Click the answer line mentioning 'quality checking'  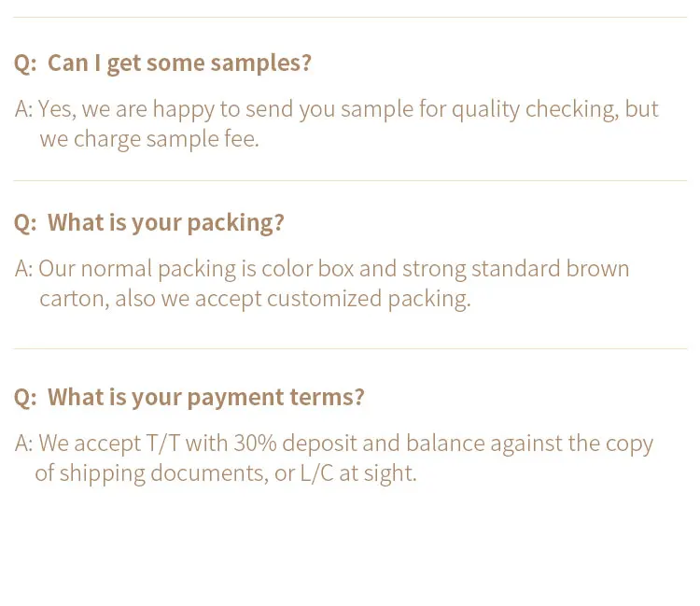(x=348, y=110)
